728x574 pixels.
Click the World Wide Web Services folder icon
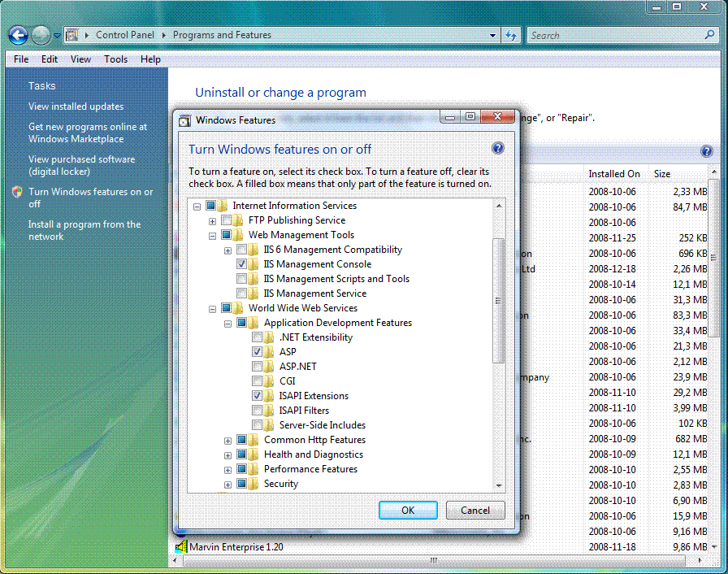coord(238,308)
